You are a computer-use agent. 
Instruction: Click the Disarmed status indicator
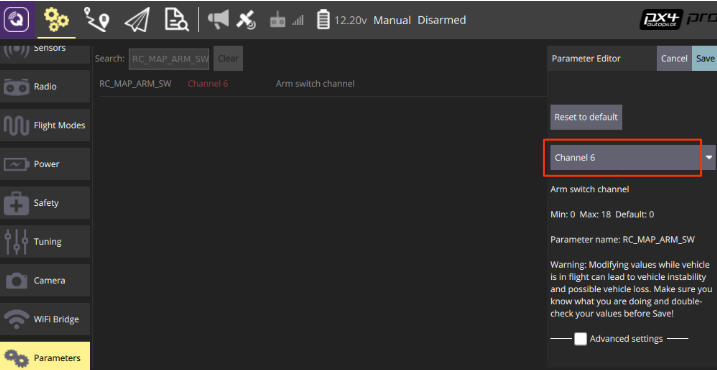pos(441,20)
